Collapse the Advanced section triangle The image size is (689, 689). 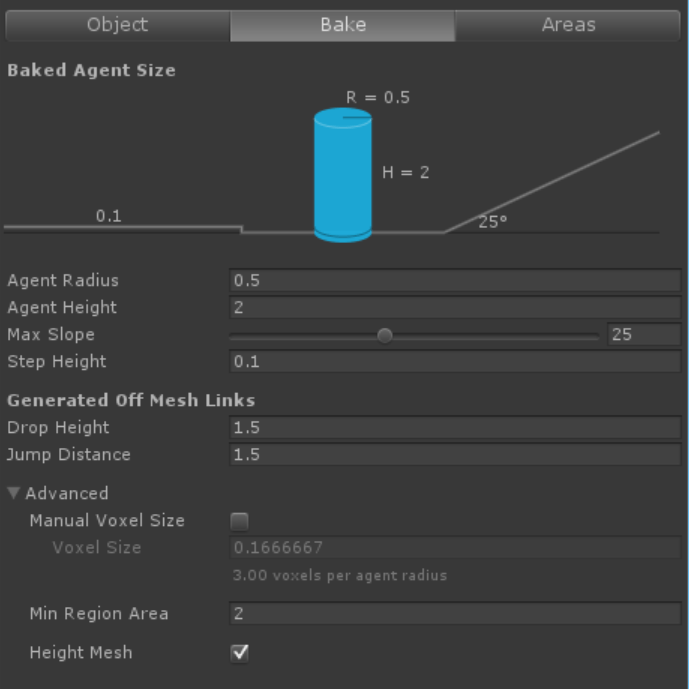[14, 493]
